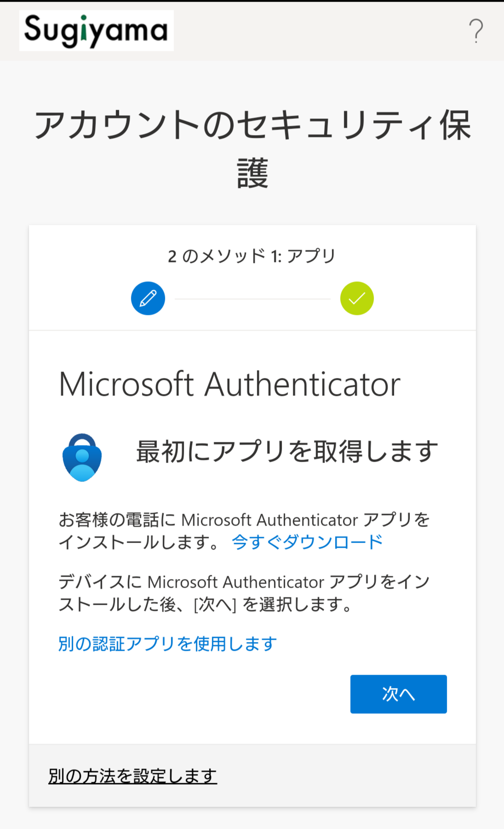The image size is (504, 829).
Task: Click the アカウントのセキュリティ保護 page heading
Action: 252,125
